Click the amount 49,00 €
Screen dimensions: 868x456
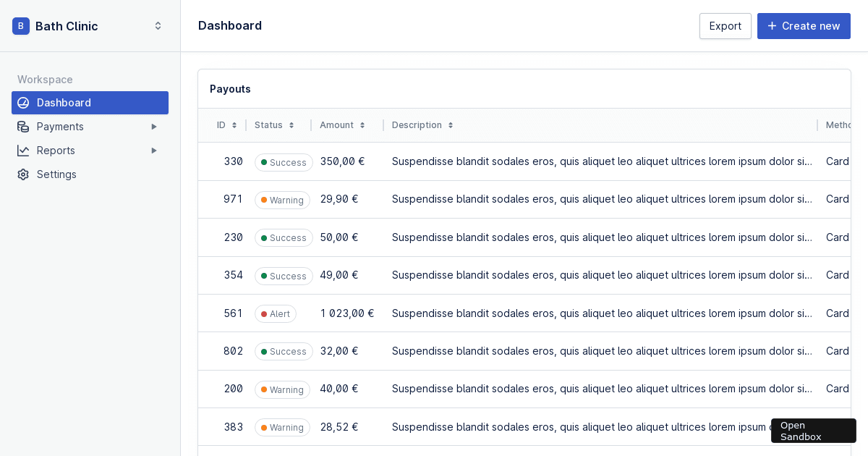pyautogui.click(x=339, y=275)
